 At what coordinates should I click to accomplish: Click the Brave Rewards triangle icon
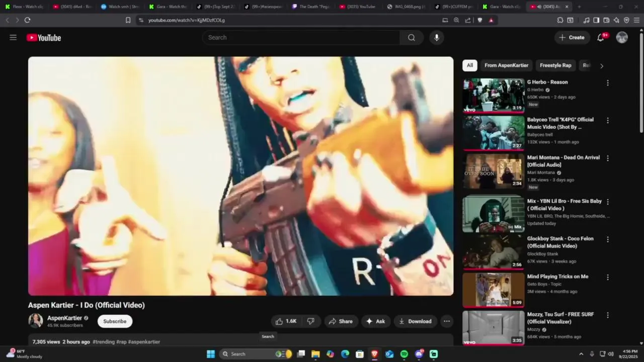pos(491,20)
